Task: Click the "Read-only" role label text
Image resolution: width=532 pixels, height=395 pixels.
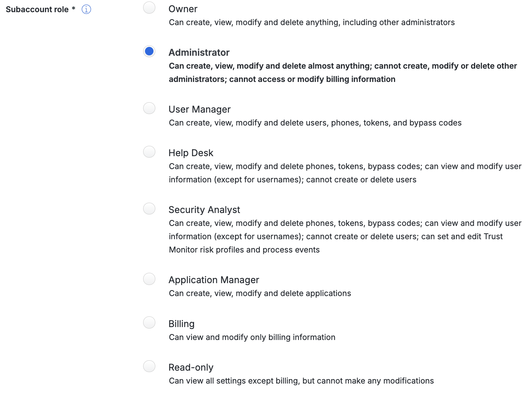Action: 191,367
